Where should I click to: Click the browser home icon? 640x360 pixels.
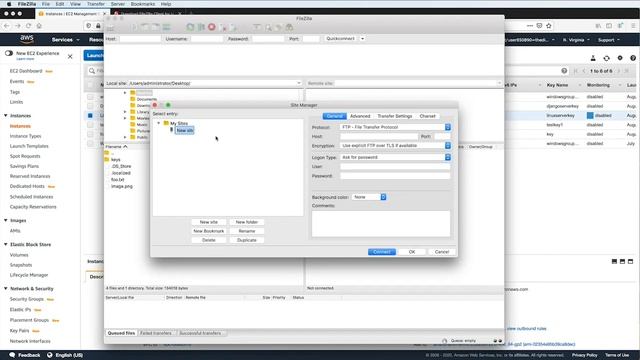[x=39, y=26]
